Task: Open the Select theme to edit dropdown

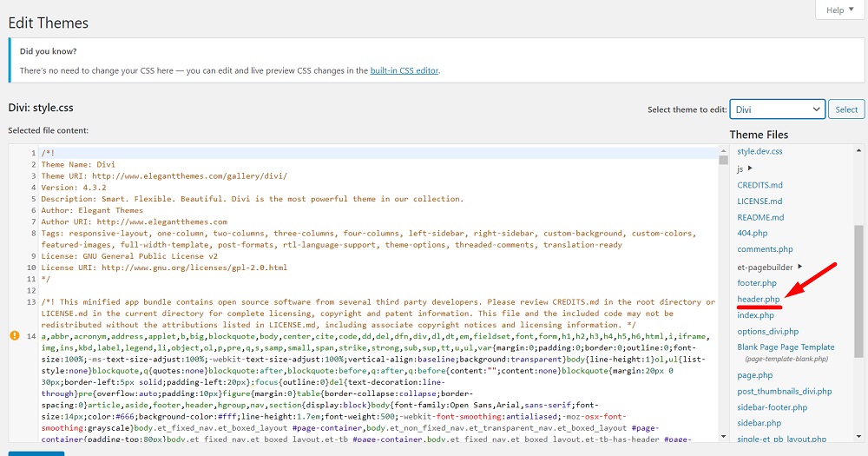Action: [x=777, y=109]
